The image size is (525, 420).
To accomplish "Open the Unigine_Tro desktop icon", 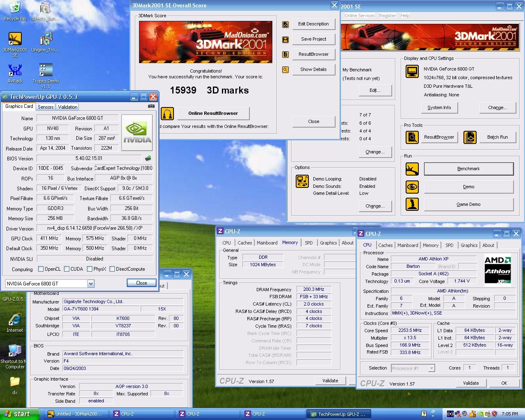I will [x=46, y=42].
